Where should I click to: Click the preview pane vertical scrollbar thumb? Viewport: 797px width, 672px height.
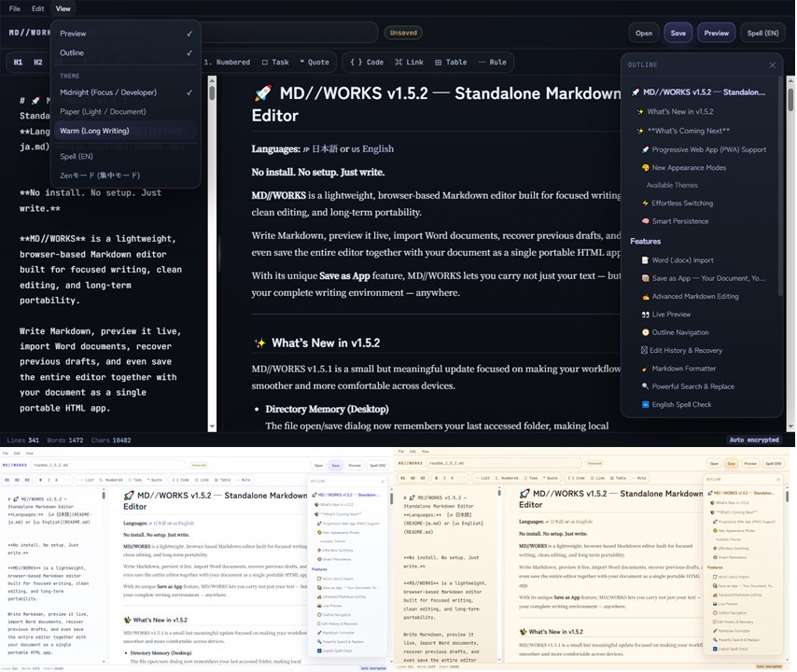(x=790, y=100)
